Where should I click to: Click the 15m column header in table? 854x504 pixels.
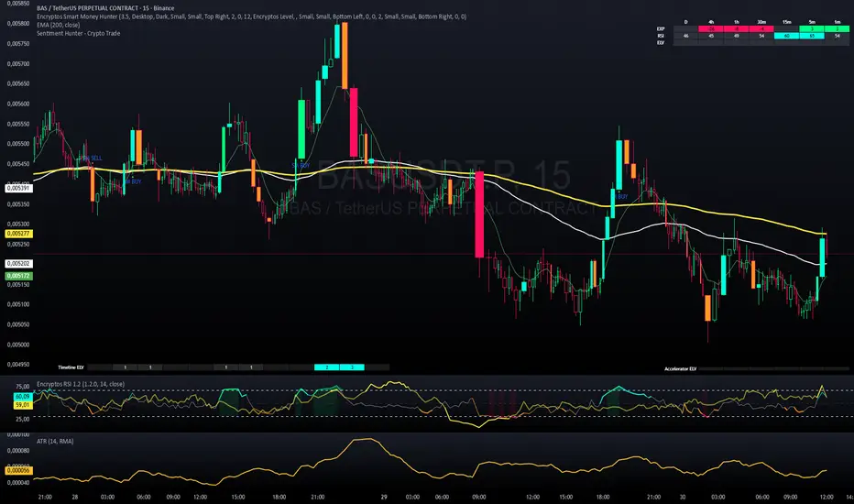coord(786,22)
